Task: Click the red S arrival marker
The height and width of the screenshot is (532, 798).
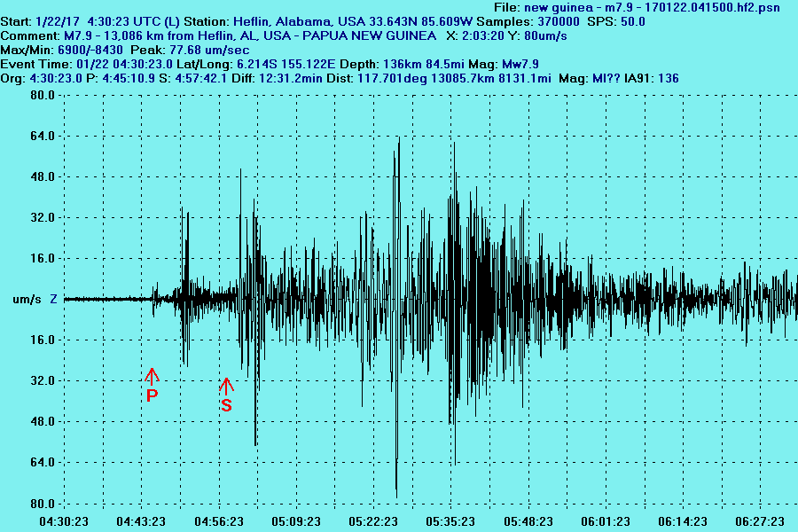Action: tap(226, 395)
